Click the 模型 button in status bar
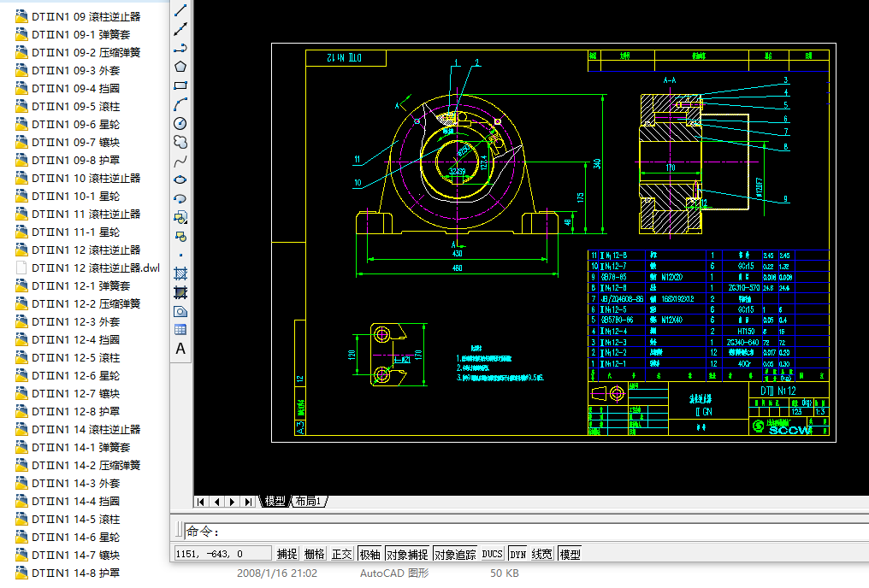The height and width of the screenshot is (588, 869). click(570, 554)
